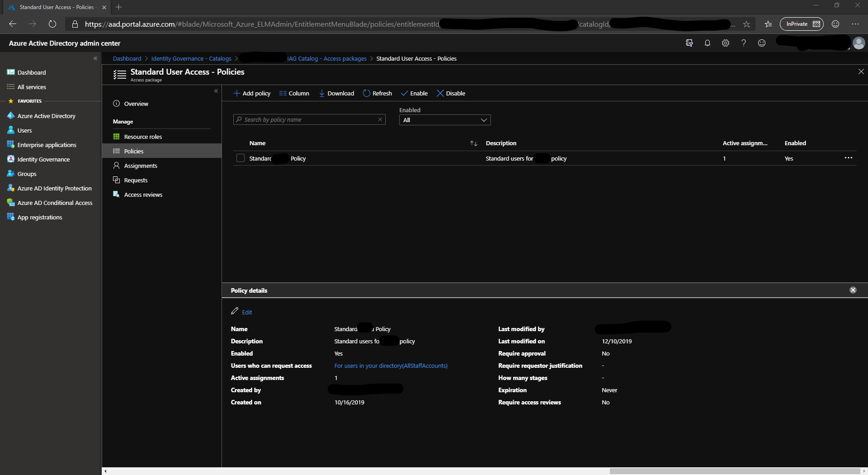Viewport: 868px width, 475px height.
Task: Open the notifications bell
Action: (707, 43)
